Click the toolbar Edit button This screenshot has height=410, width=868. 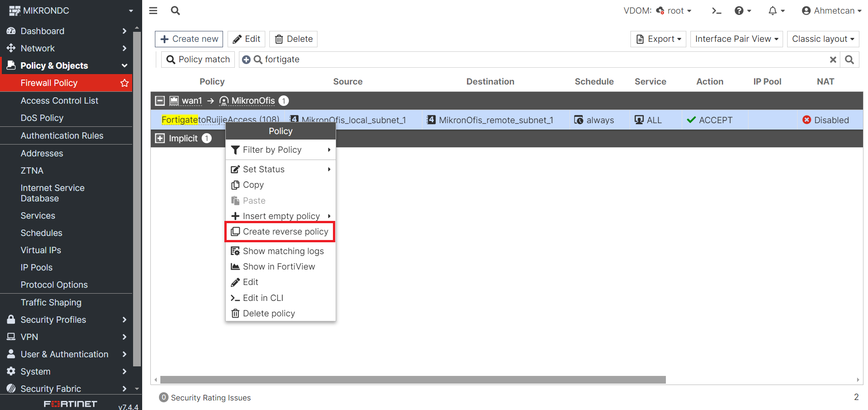click(x=247, y=39)
